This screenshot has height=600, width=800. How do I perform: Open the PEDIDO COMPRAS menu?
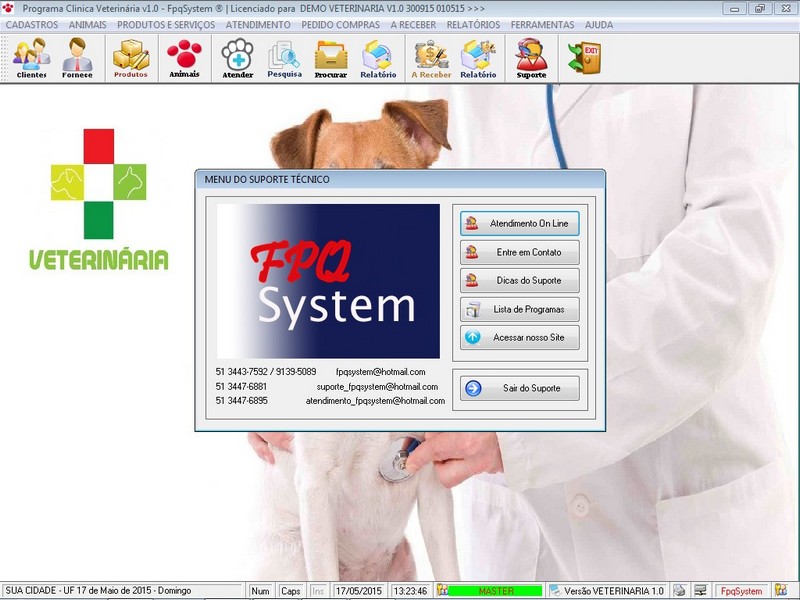[x=340, y=25]
